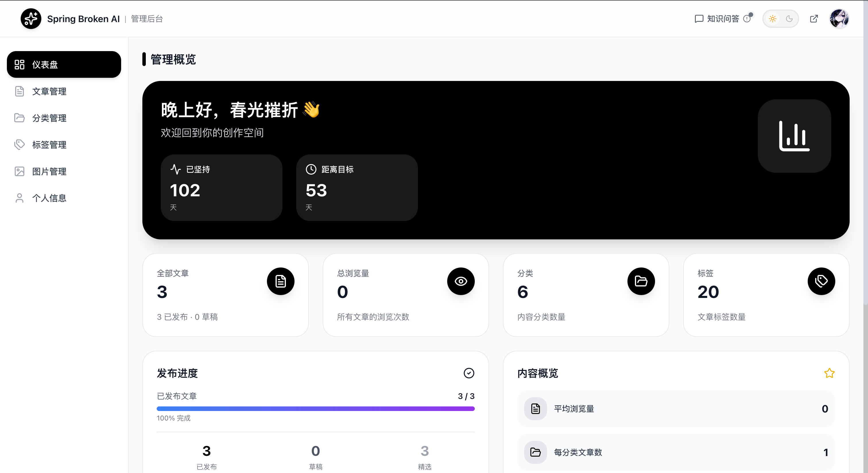Click the tag icon on the 标签 card

pyautogui.click(x=821, y=281)
